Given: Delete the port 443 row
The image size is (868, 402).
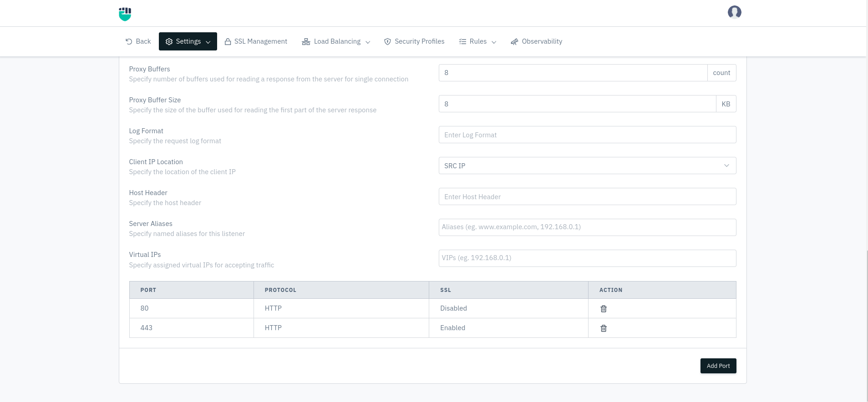Looking at the screenshot, I should point(604,328).
